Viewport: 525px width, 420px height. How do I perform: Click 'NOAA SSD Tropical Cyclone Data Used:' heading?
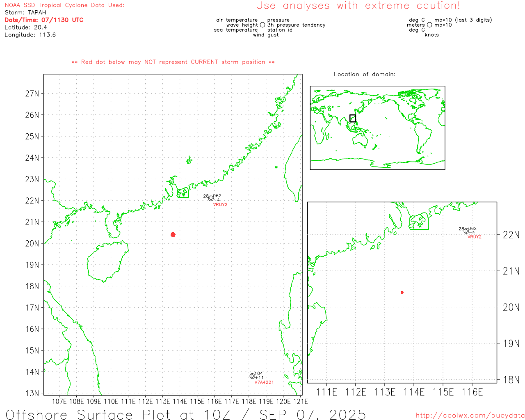click(x=64, y=5)
